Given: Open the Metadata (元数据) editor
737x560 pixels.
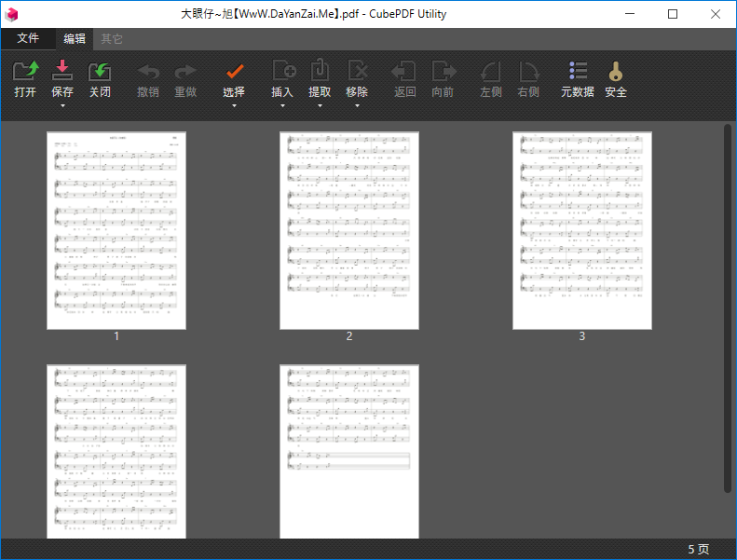Looking at the screenshot, I should [577, 72].
